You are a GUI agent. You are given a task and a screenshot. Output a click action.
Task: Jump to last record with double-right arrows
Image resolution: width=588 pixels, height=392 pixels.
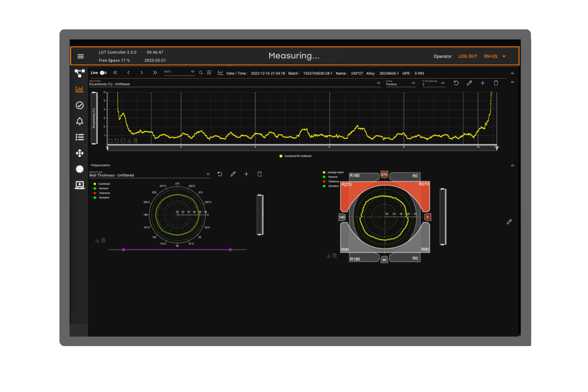pos(155,73)
